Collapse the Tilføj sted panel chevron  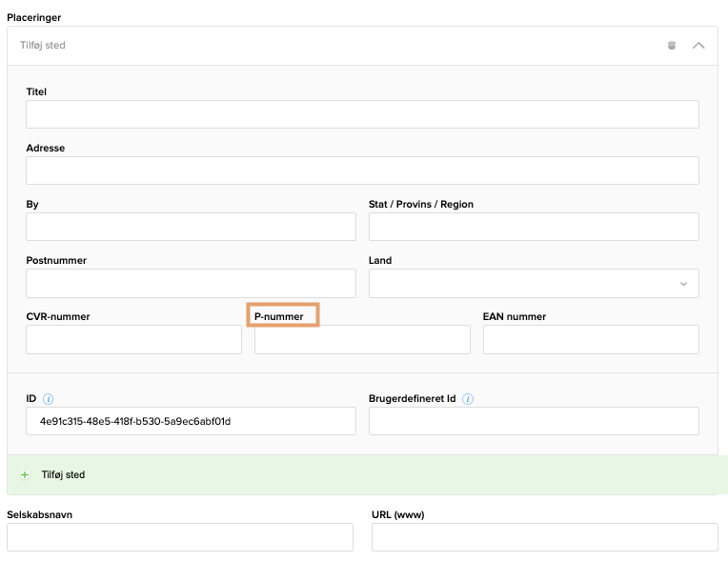point(698,45)
